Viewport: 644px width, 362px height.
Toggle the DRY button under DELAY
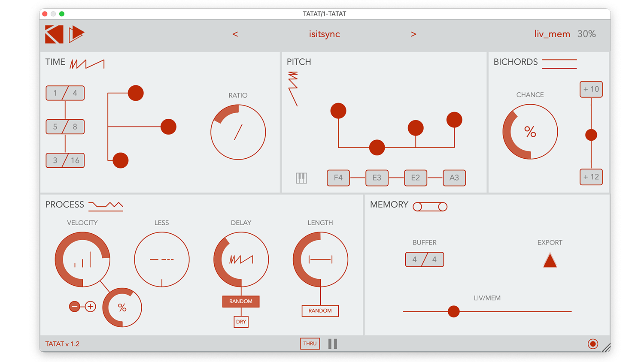(x=241, y=322)
